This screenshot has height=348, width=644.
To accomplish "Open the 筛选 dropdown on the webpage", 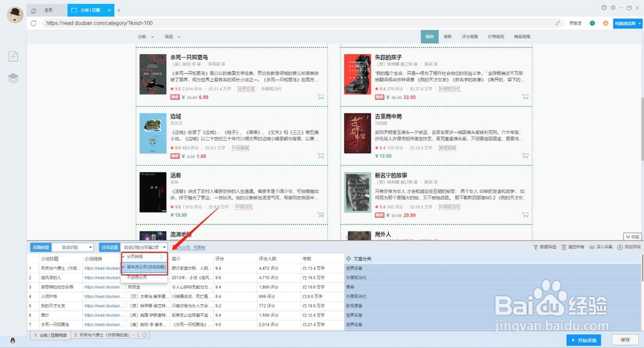I will click(173, 37).
